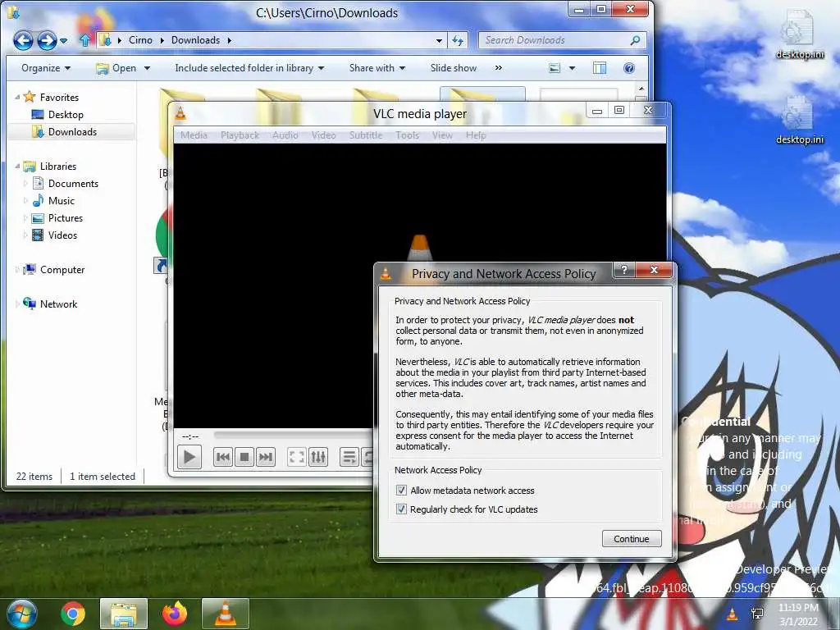The width and height of the screenshot is (840, 630).
Task: Click Slide show toolbar button
Action: click(453, 68)
